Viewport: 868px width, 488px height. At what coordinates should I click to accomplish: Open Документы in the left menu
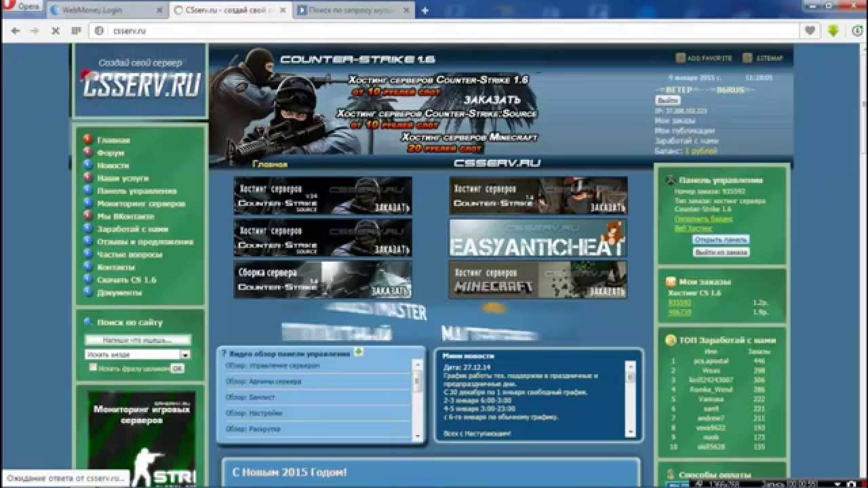click(119, 293)
